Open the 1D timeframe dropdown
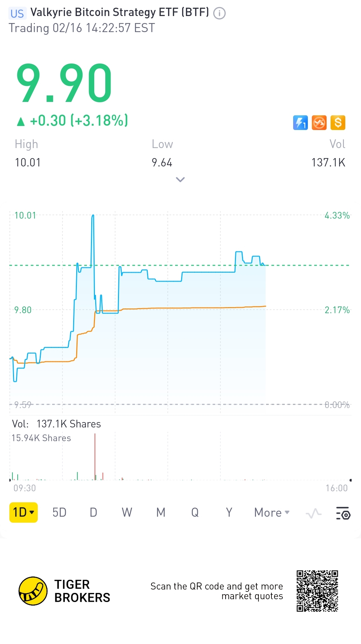361x644 pixels. tap(23, 512)
